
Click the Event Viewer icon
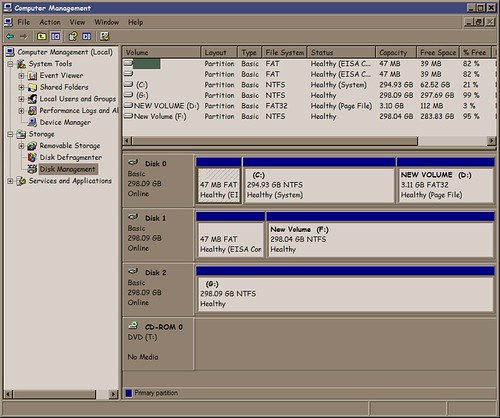(32, 76)
